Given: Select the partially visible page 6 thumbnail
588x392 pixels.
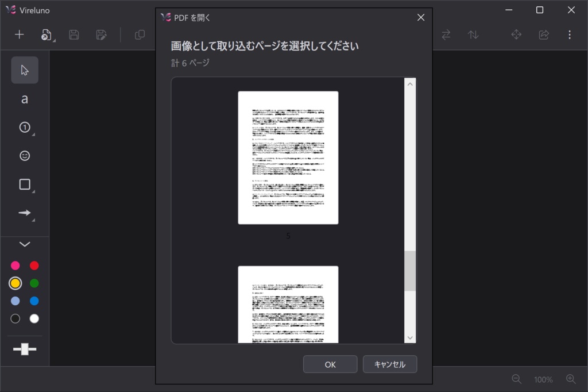Looking at the screenshot, I should coord(288,304).
